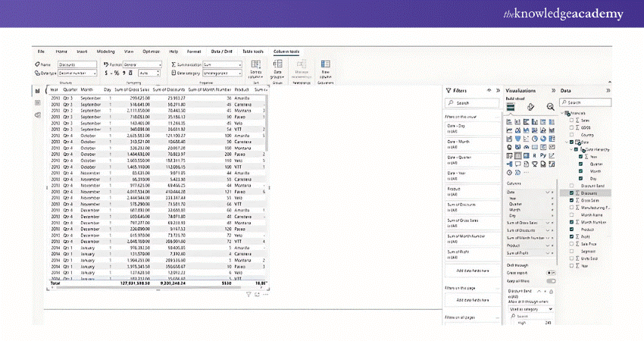Check the Units Sold field checkbox
Image resolution: width=644 pixels, height=341 pixels.
coord(573,257)
